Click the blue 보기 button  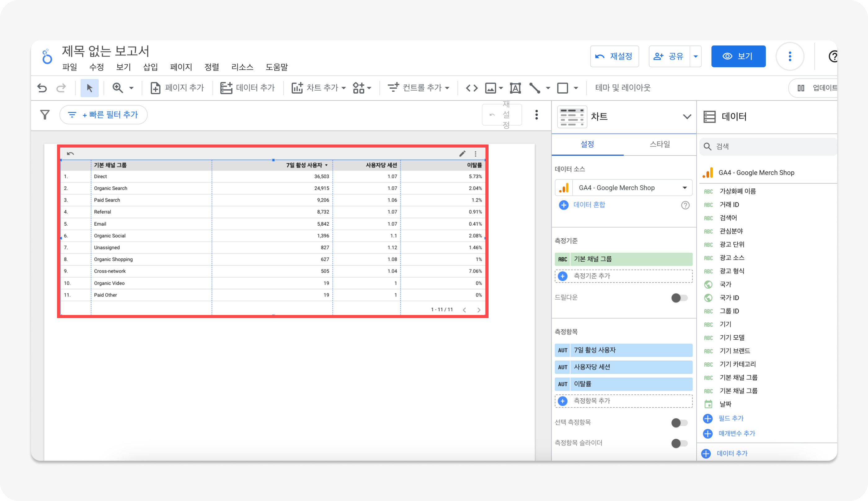click(738, 56)
